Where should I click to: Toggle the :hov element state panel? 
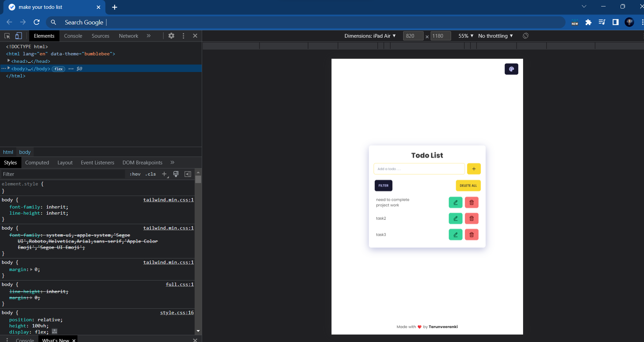pyautogui.click(x=135, y=174)
